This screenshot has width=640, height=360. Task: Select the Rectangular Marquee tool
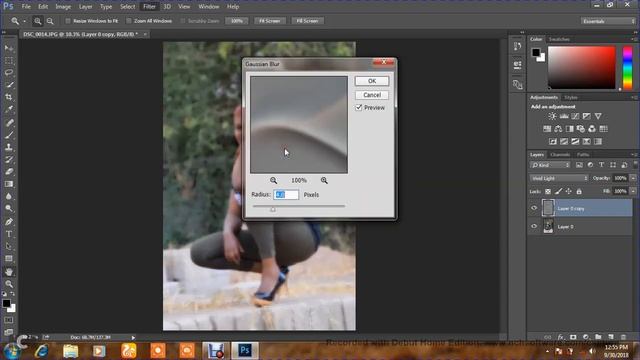click(9, 61)
